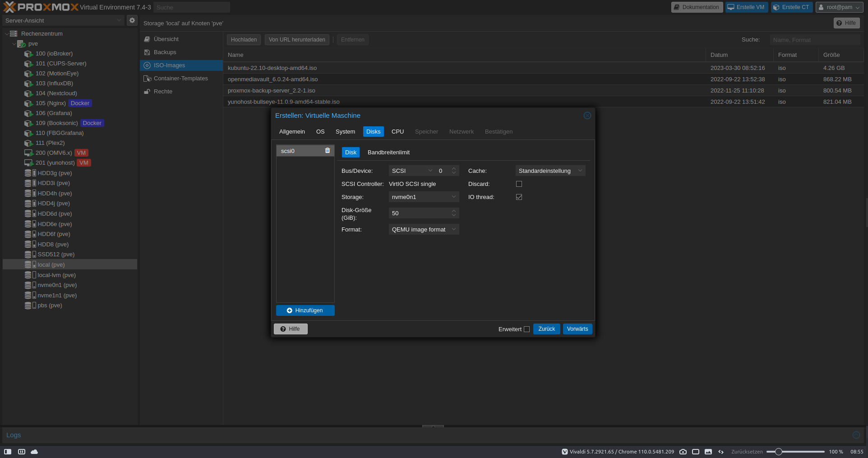Click the Vorwärts button
868x458 pixels.
click(x=577, y=329)
